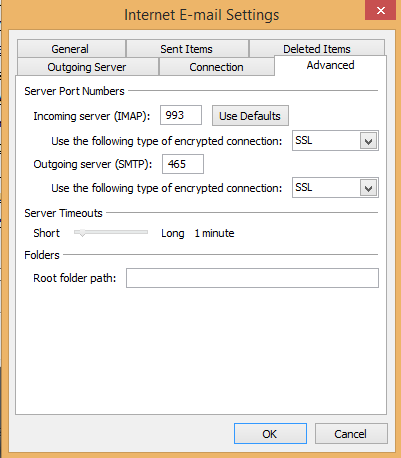Click the Cancel button
The image size is (401, 458).
[x=351, y=434]
